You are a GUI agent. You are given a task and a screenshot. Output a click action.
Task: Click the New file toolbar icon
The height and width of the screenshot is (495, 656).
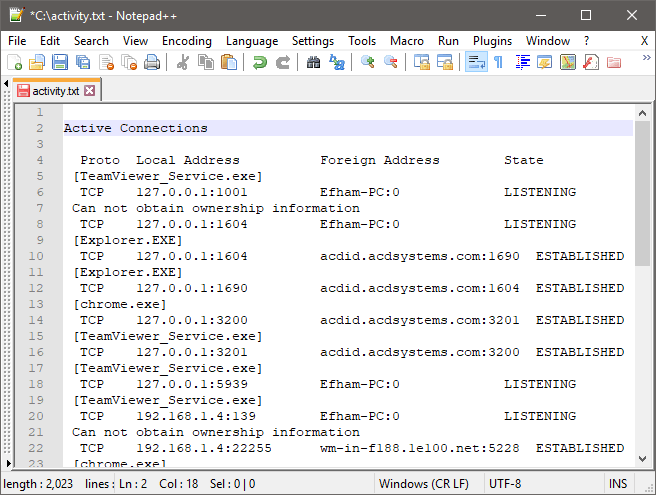pos(15,62)
